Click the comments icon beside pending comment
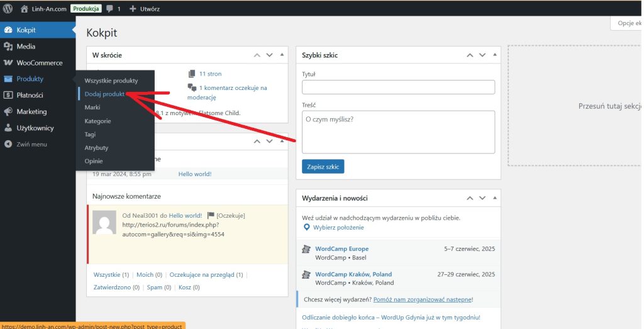This screenshot has width=644, height=329. pyautogui.click(x=192, y=87)
